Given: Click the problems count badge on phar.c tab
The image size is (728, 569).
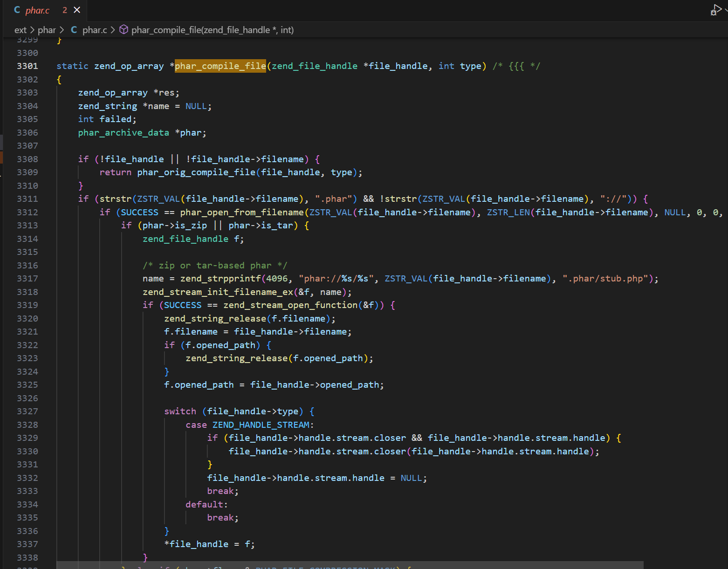Looking at the screenshot, I should (65, 10).
